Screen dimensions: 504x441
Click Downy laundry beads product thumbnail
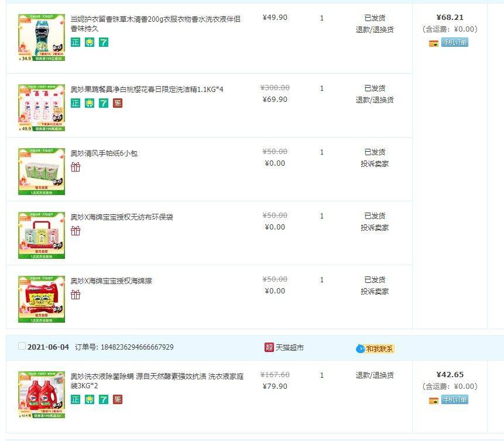pos(42,37)
